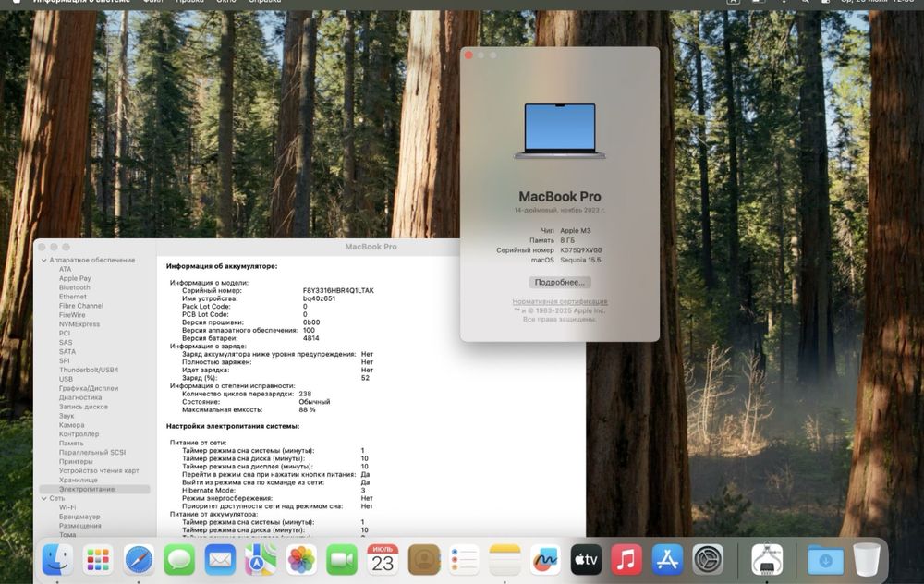
Task: Select ATA in the hardware sidebar
Action: 65,269
